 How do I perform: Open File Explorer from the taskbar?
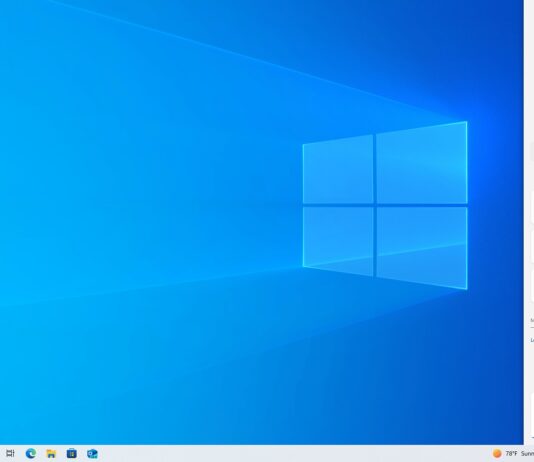(51, 453)
